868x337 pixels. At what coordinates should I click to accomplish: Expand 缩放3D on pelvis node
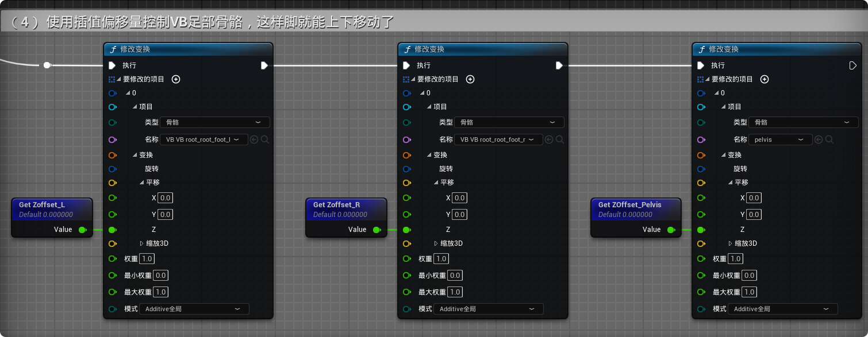tap(731, 243)
